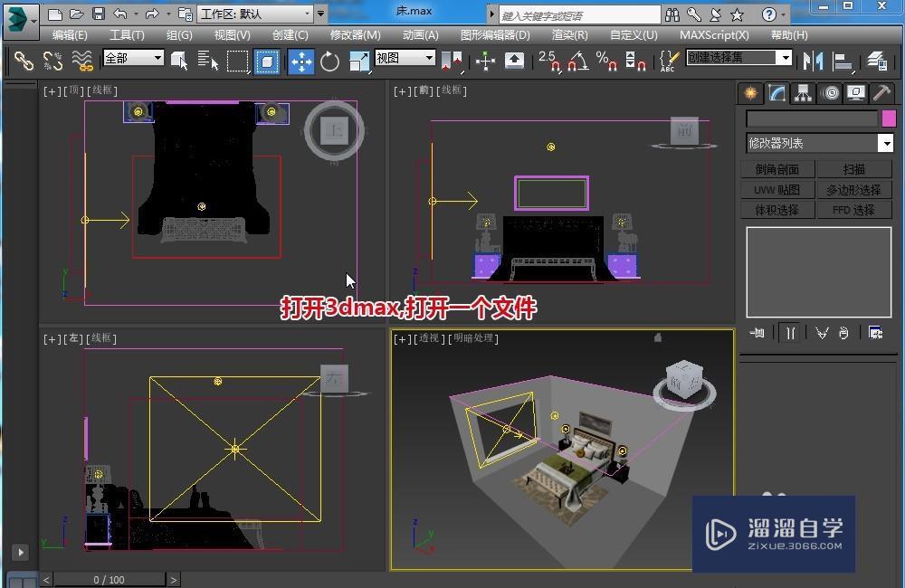The height and width of the screenshot is (588, 905).
Task: Click the Select and Link chain icon
Action: coord(24,61)
